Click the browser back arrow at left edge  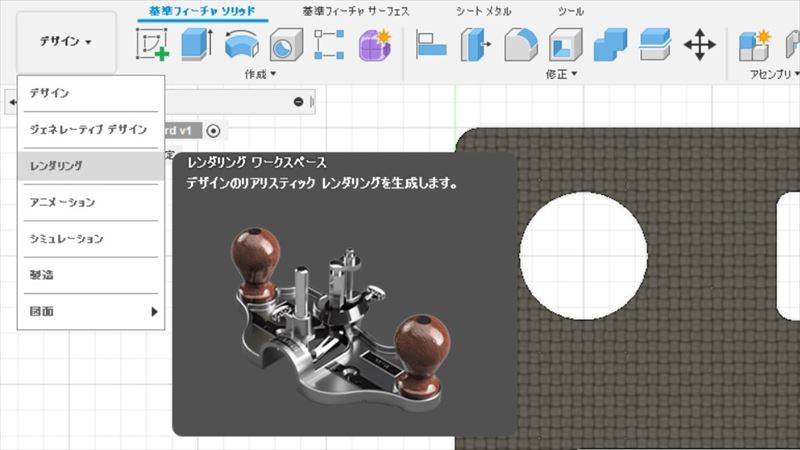tap(12, 102)
